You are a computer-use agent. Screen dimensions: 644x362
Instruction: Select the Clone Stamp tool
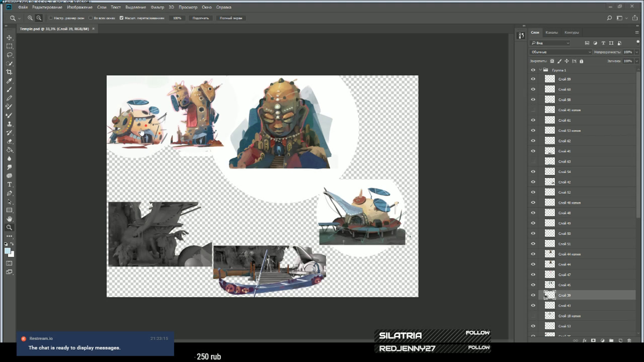[x=9, y=124]
